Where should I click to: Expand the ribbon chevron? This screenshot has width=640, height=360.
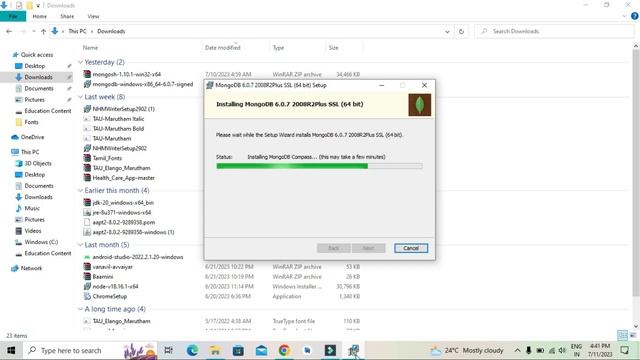point(624,16)
